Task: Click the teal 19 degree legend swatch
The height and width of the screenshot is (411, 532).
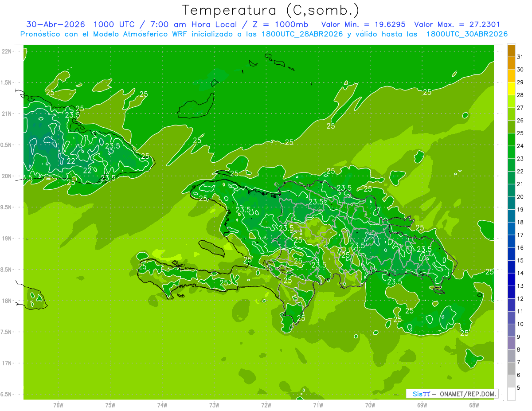Action: pos(511,204)
